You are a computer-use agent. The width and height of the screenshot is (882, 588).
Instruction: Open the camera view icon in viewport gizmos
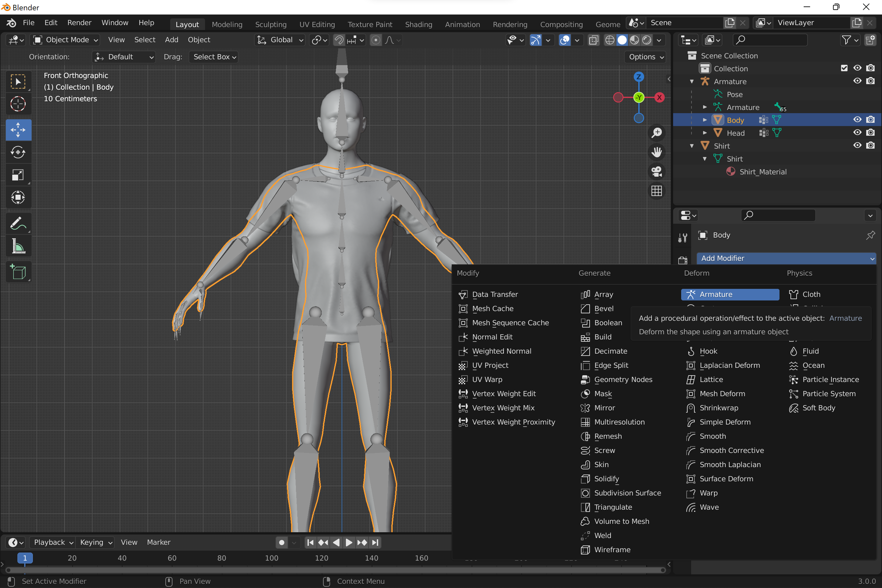pyautogui.click(x=657, y=171)
